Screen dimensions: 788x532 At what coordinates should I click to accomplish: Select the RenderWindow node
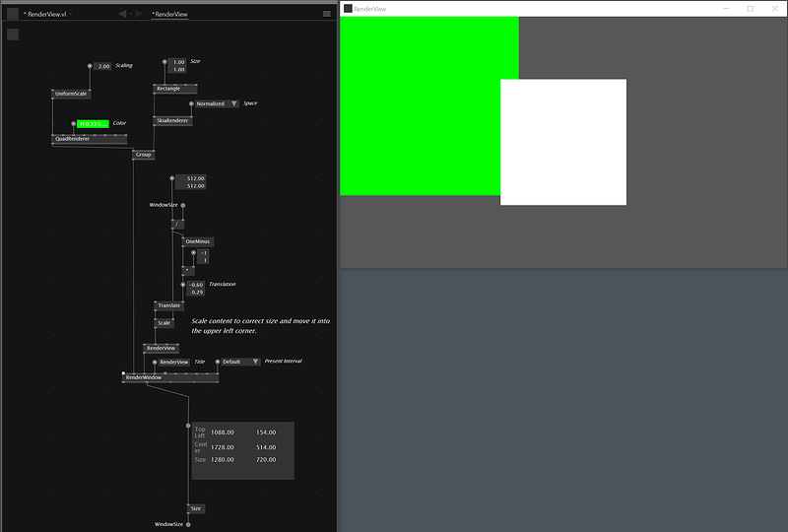pos(170,377)
